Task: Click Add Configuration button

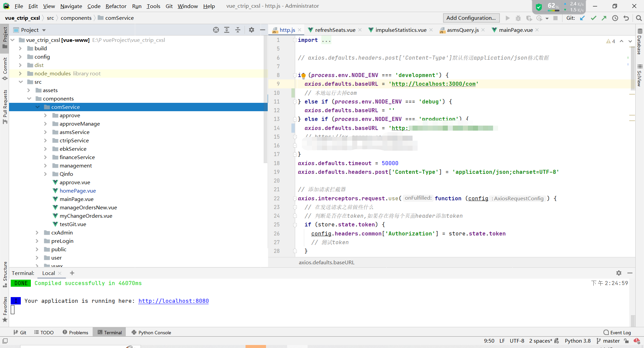Action: coord(471,18)
